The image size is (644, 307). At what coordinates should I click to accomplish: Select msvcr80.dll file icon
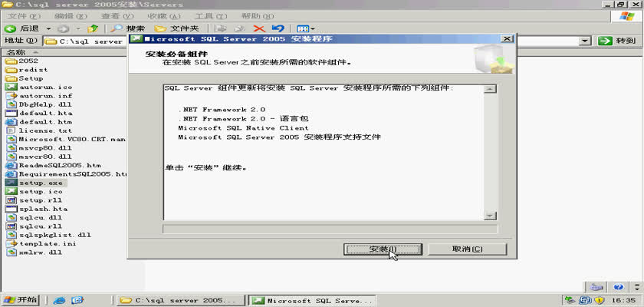coord(11,157)
